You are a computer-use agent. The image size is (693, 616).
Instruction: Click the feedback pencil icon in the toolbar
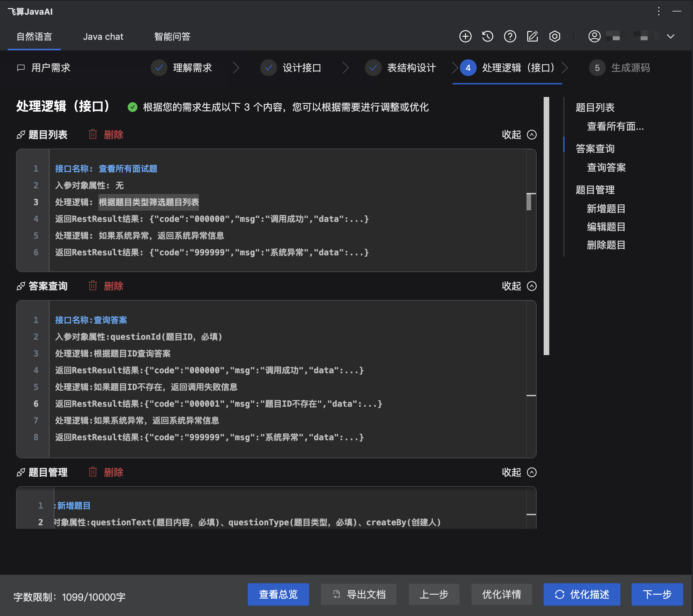click(x=532, y=36)
